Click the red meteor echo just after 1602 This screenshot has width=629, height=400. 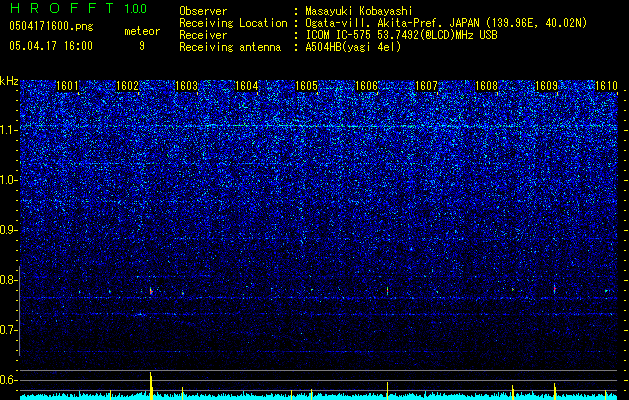pyautogui.click(x=151, y=291)
